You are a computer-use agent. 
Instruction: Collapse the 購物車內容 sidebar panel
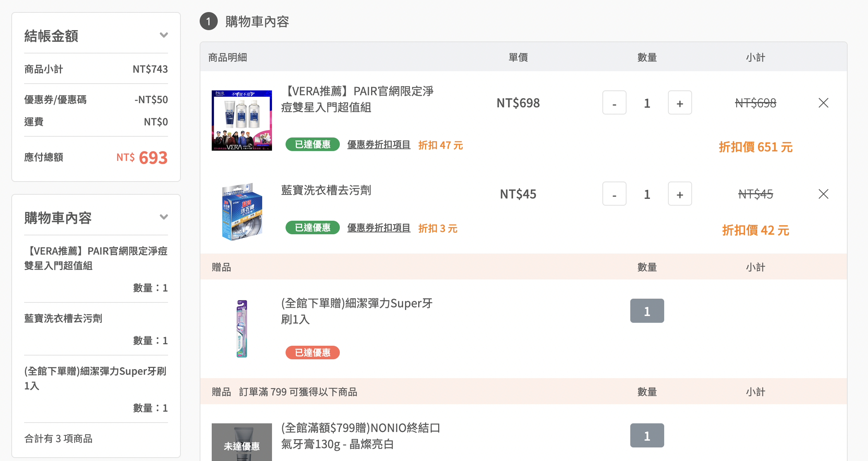pos(164,217)
